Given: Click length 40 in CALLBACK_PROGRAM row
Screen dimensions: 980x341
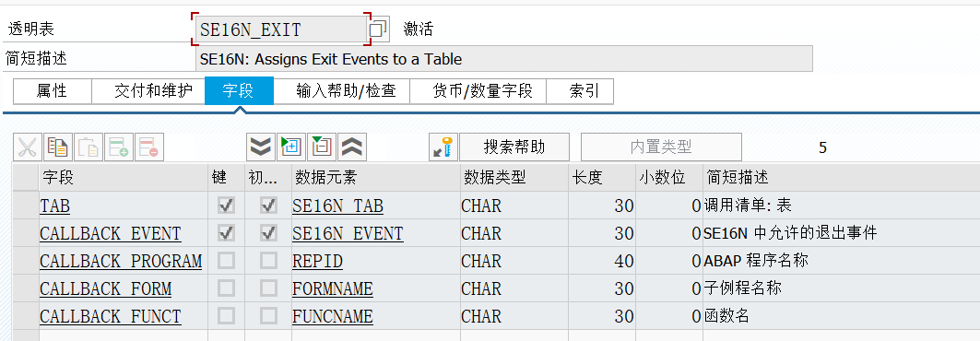Looking at the screenshot, I should [x=624, y=261].
